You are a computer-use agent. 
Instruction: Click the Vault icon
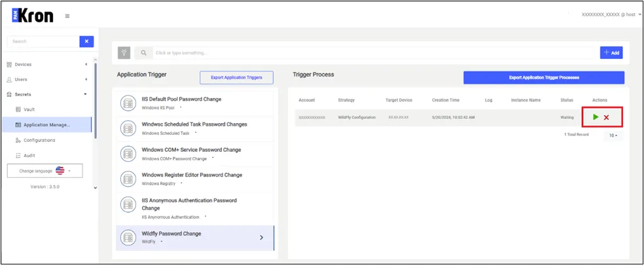point(18,110)
